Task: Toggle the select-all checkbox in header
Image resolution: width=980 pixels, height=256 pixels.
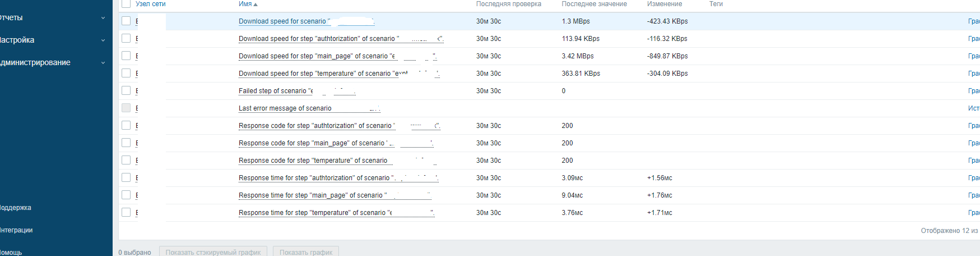Action: (126, 4)
